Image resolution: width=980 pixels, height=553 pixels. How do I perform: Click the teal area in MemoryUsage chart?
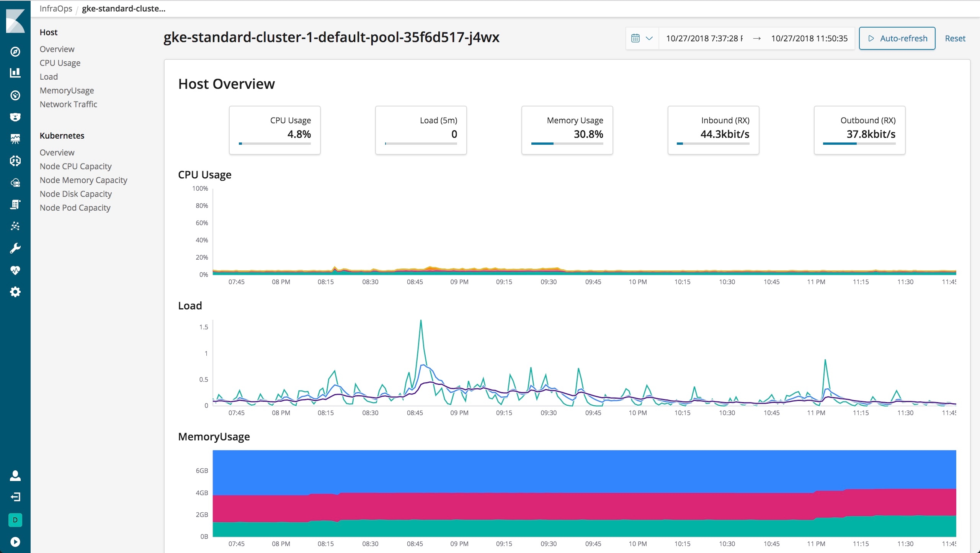coord(584,528)
